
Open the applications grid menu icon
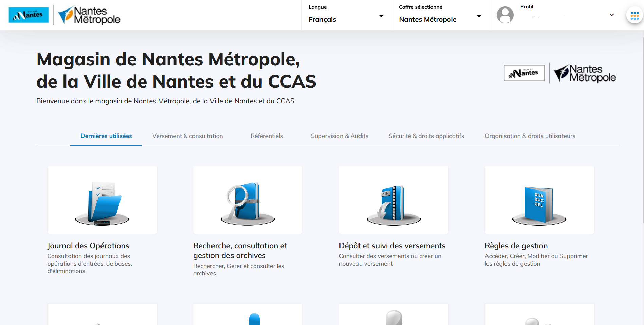(634, 15)
